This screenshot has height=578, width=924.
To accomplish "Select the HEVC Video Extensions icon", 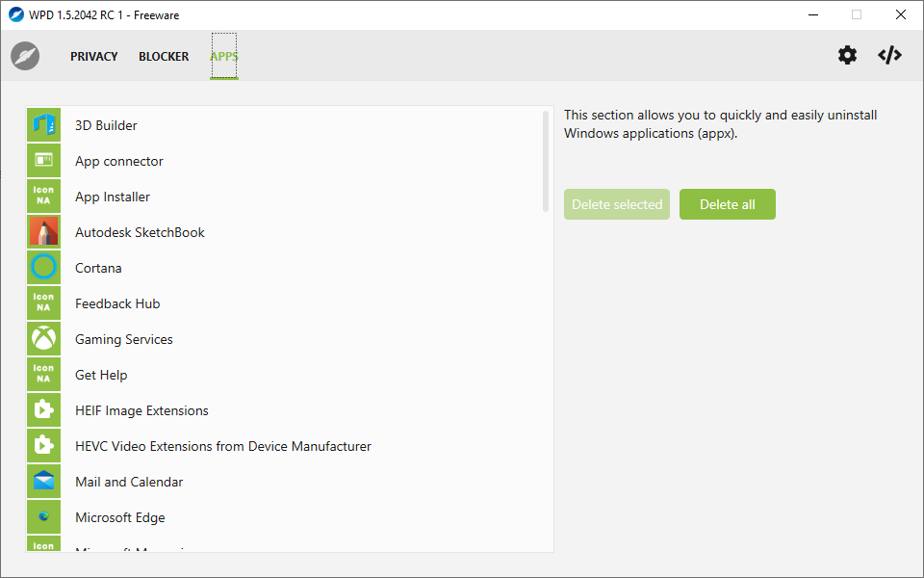I will click(43, 446).
